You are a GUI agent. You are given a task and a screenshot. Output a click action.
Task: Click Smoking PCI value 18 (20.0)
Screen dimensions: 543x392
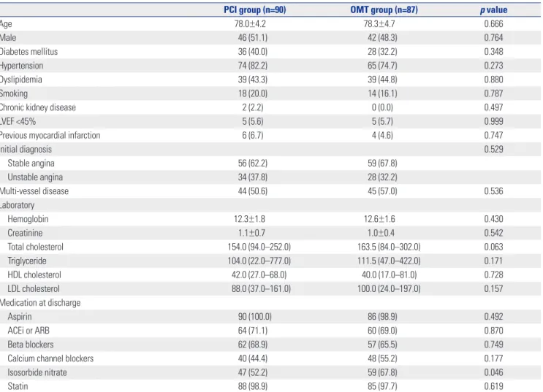252,93
